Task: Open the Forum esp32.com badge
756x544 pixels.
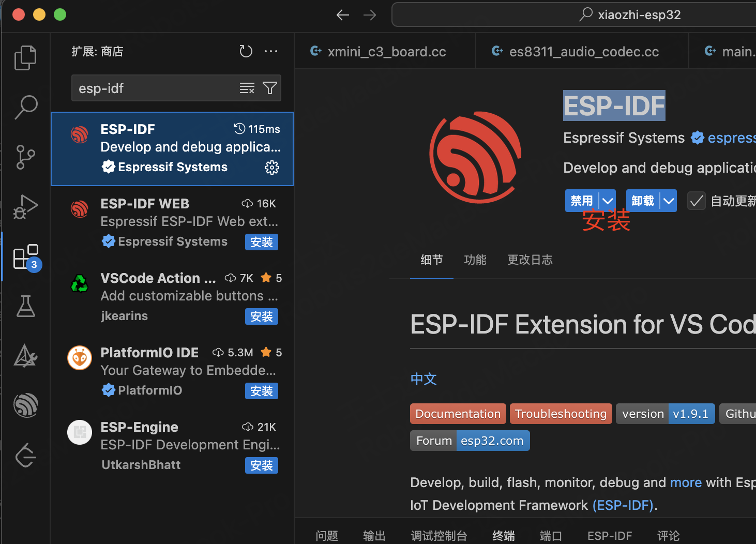Action: 470,441
